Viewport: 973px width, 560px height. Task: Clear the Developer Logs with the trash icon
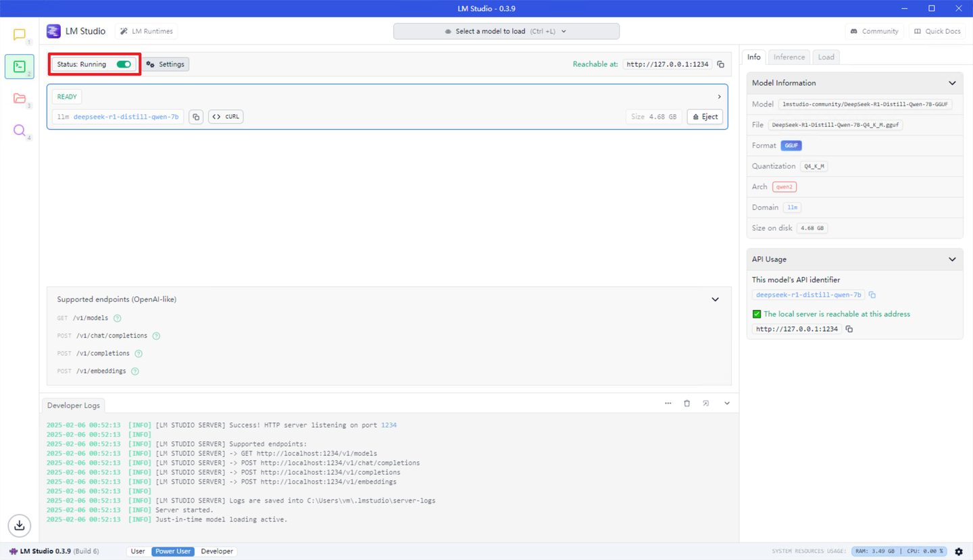[687, 403]
